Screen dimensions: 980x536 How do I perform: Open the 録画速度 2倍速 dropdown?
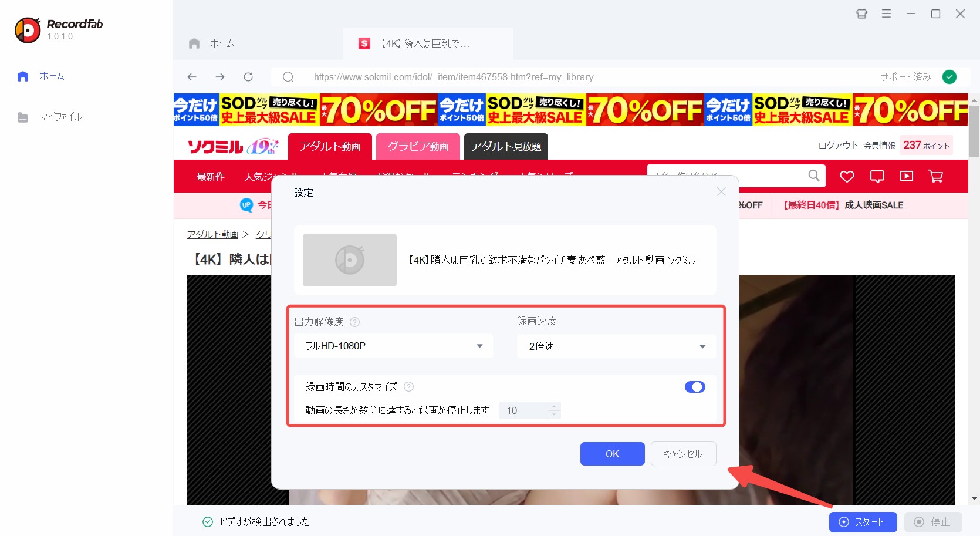point(616,346)
